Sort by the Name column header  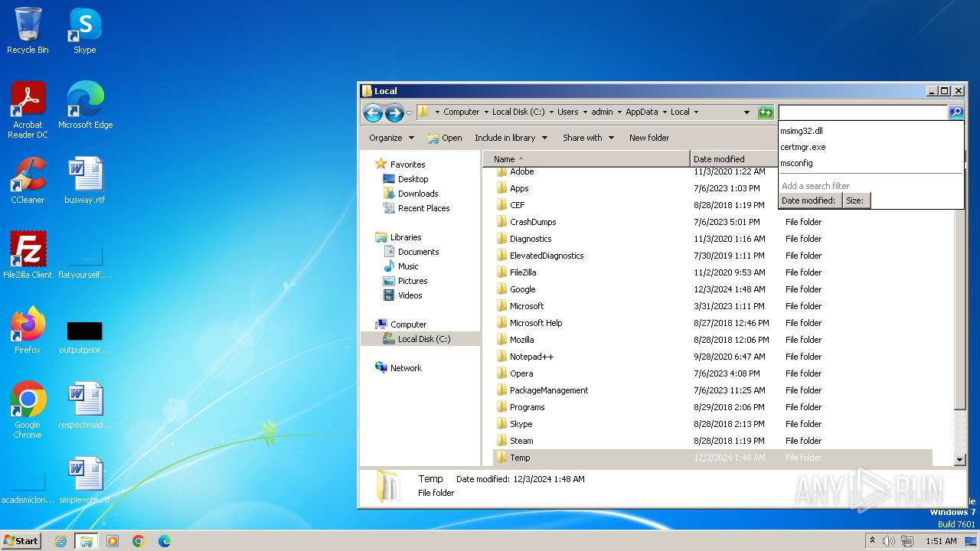(586, 159)
